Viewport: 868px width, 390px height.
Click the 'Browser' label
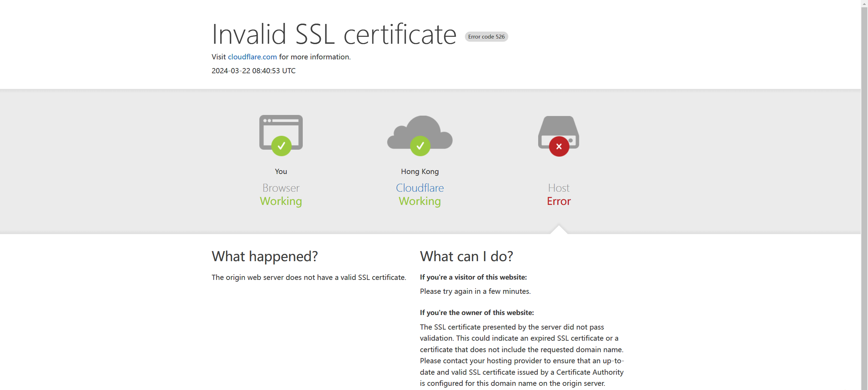click(x=281, y=188)
